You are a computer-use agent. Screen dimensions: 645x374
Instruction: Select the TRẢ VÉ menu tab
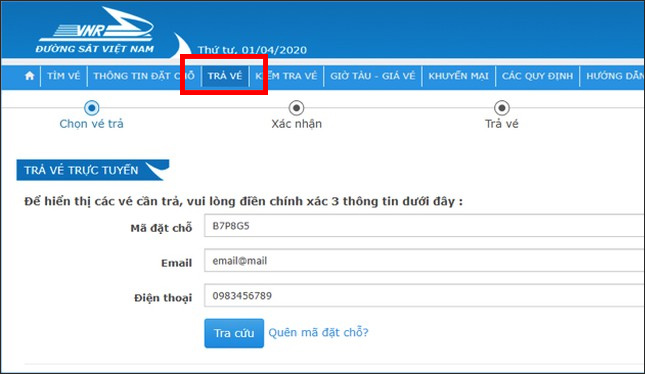click(x=225, y=76)
